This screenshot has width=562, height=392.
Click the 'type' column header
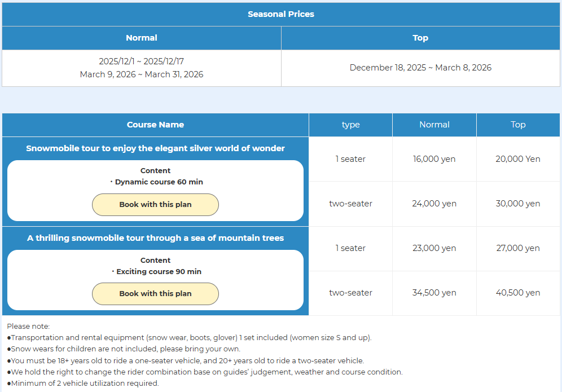pos(350,125)
